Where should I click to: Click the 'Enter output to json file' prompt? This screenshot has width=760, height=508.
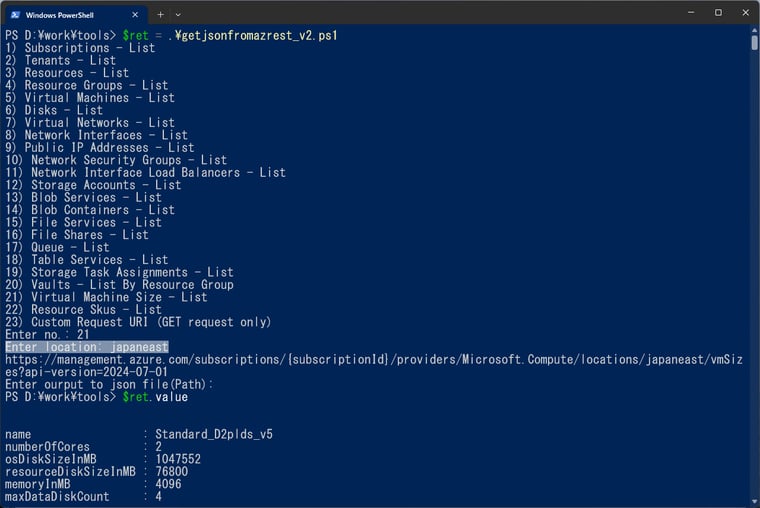109,384
